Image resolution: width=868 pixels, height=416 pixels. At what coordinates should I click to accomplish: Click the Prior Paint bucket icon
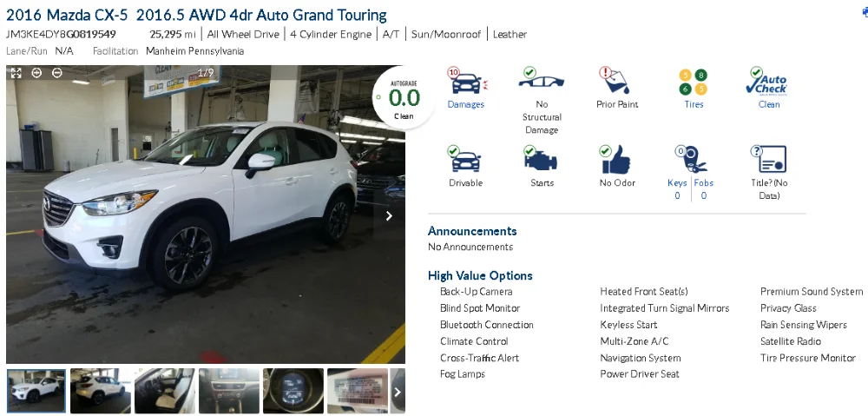(x=616, y=81)
